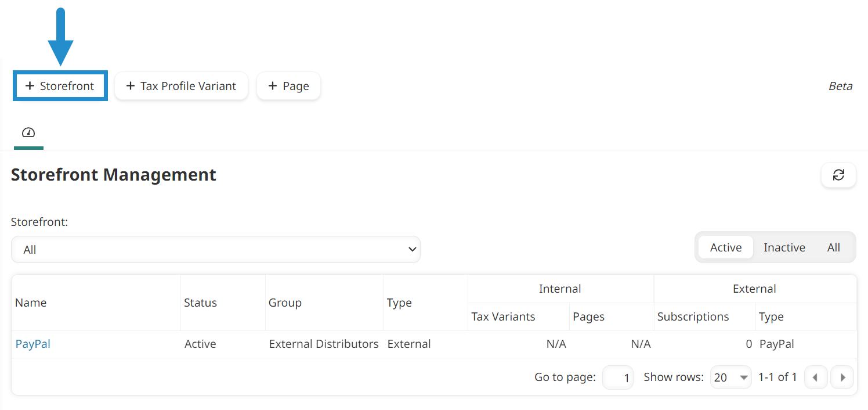Refresh the storefront list
The image size is (868, 410).
pos(838,175)
